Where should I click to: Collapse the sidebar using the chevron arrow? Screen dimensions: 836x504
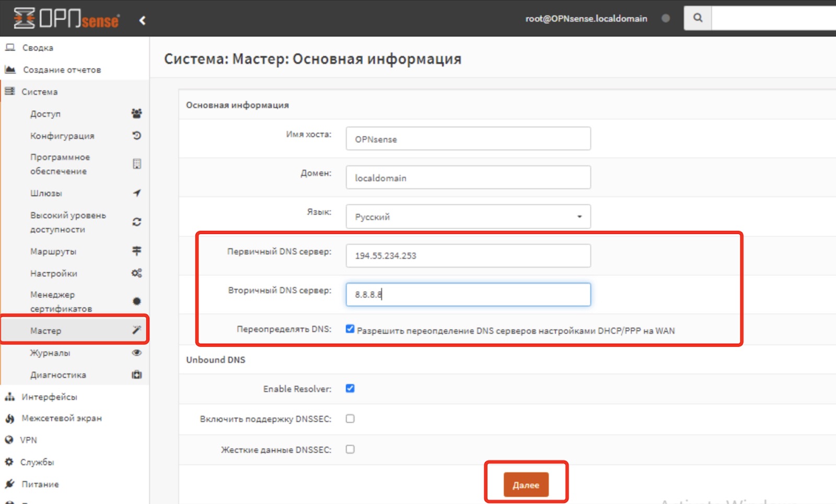[x=141, y=19]
